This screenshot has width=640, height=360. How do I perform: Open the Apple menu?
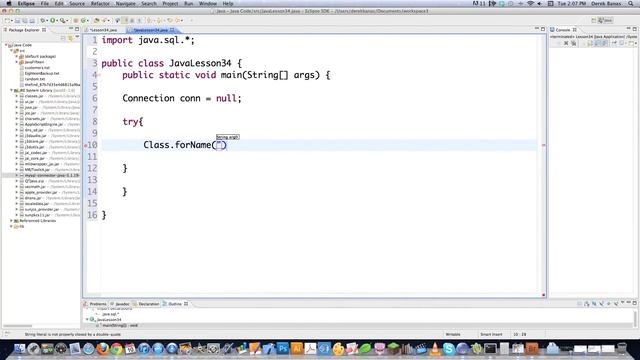coord(9,3)
